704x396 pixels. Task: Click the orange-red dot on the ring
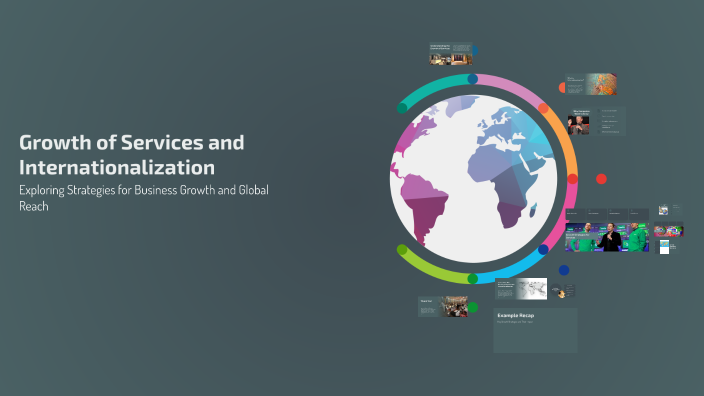click(x=543, y=108)
